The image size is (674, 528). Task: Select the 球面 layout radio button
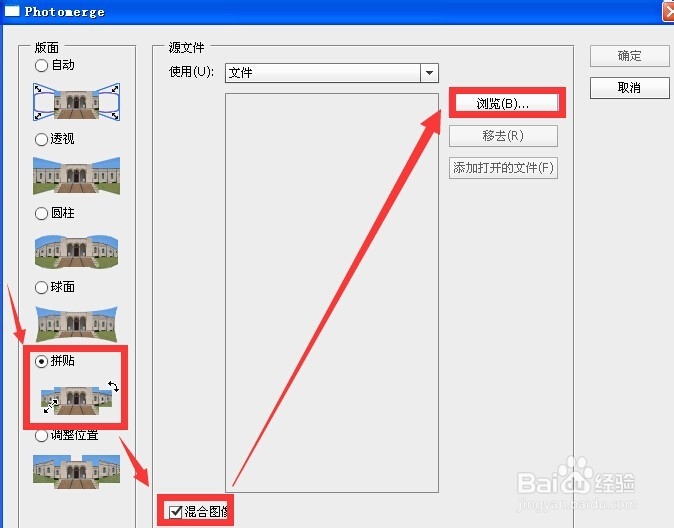41,287
